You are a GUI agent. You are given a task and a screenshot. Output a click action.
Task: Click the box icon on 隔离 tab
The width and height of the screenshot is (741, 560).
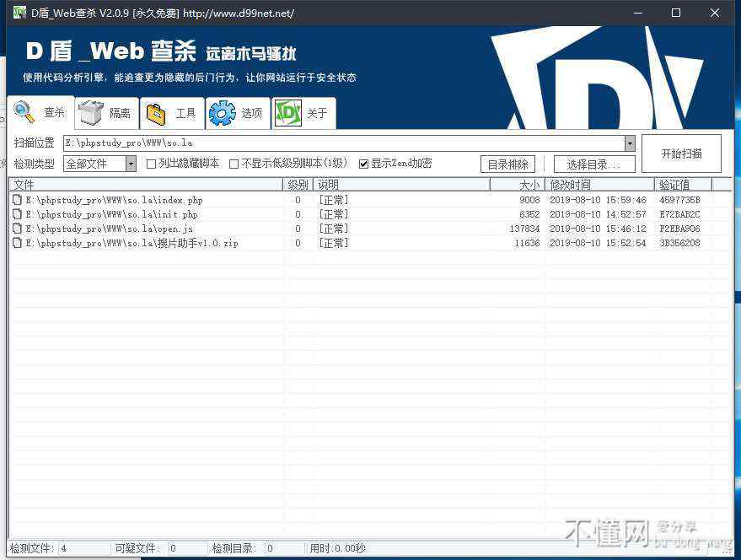90,112
